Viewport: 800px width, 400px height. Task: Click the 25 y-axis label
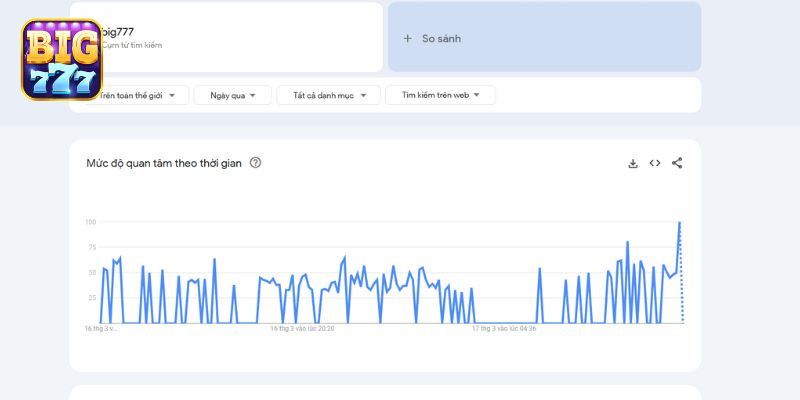pyautogui.click(x=91, y=298)
